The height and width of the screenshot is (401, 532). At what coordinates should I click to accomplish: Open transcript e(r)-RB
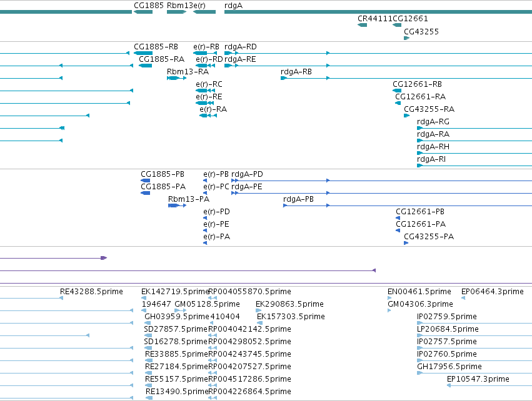(206, 47)
